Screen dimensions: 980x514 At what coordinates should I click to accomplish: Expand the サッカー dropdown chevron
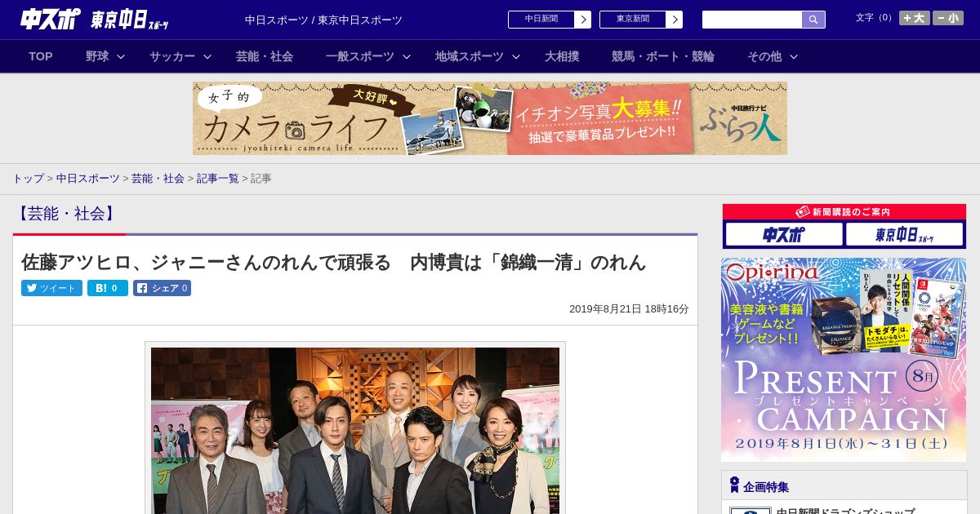207,57
